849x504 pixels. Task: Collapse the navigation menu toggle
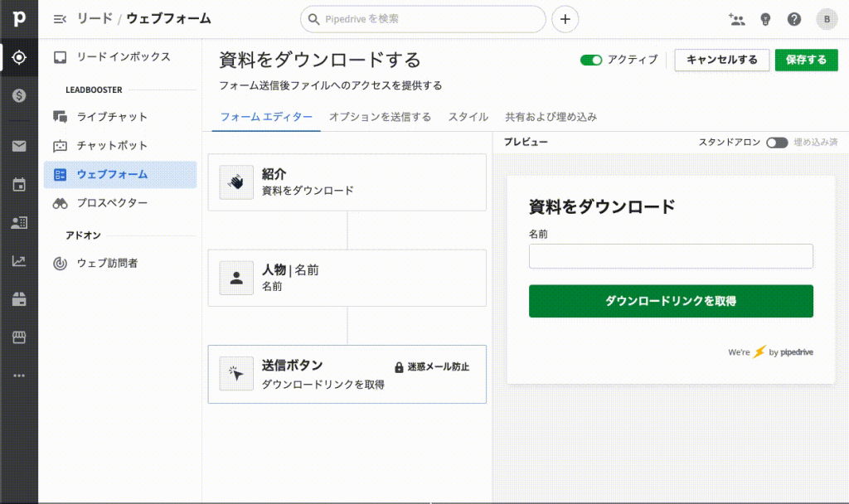pos(60,19)
